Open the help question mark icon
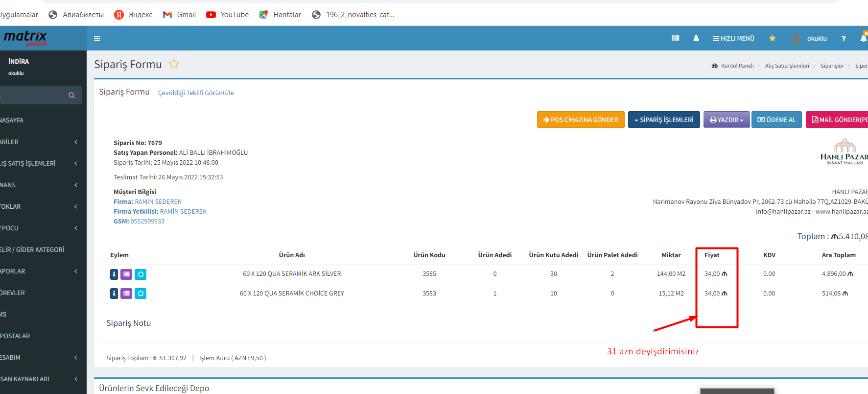The image size is (868, 394). pyautogui.click(x=843, y=38)
